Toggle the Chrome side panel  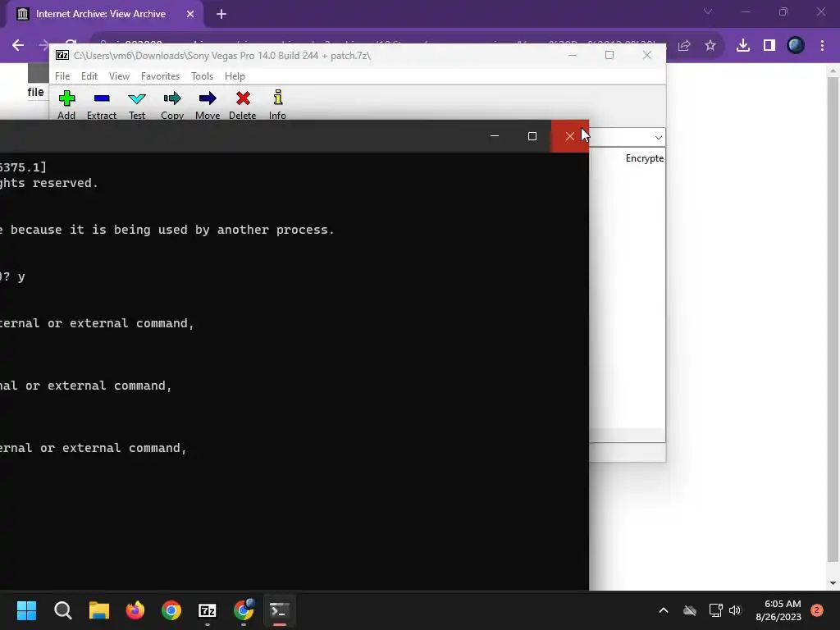[769, 46]
